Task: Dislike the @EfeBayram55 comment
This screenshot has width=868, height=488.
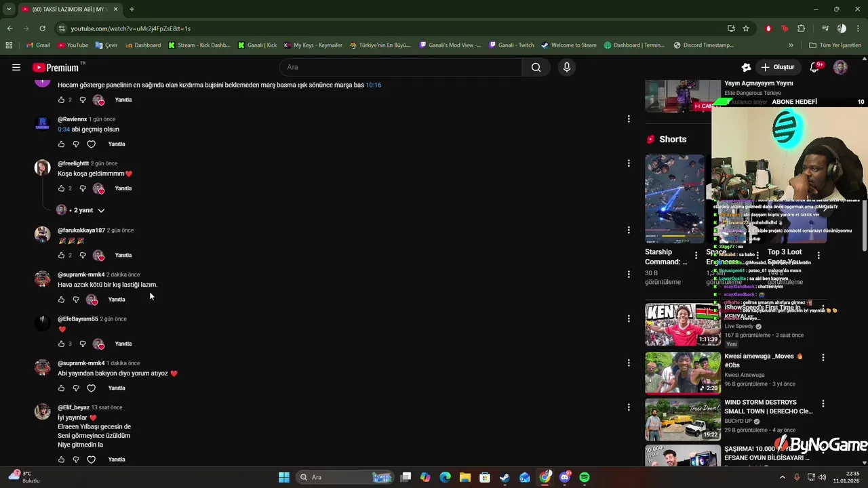Action: (83, 344)
